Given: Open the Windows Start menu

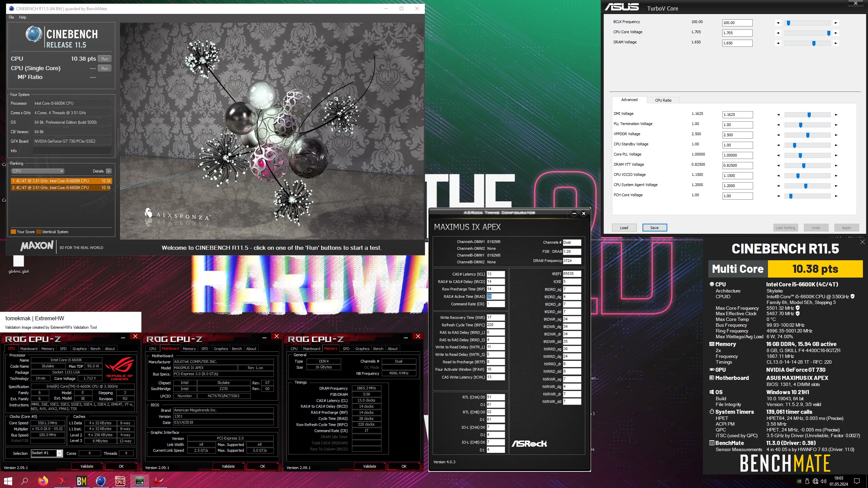Looking at the screenshot, I should coord(8,481).
